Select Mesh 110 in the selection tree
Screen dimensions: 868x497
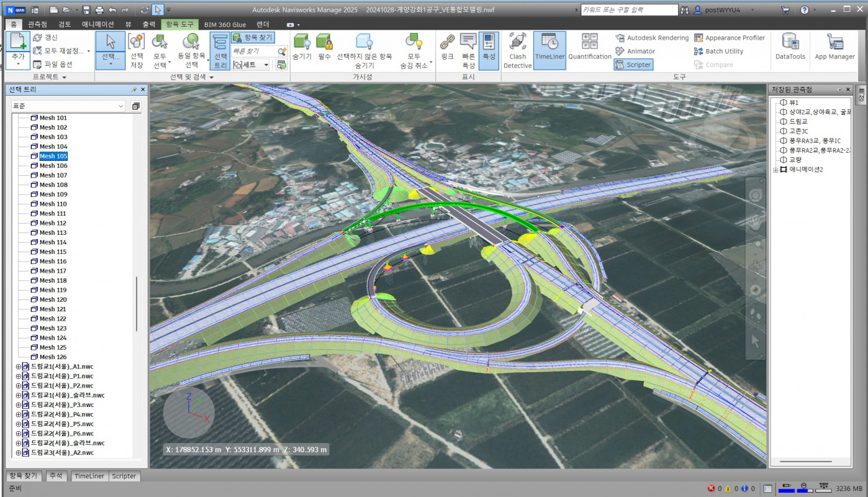point(53,204)
